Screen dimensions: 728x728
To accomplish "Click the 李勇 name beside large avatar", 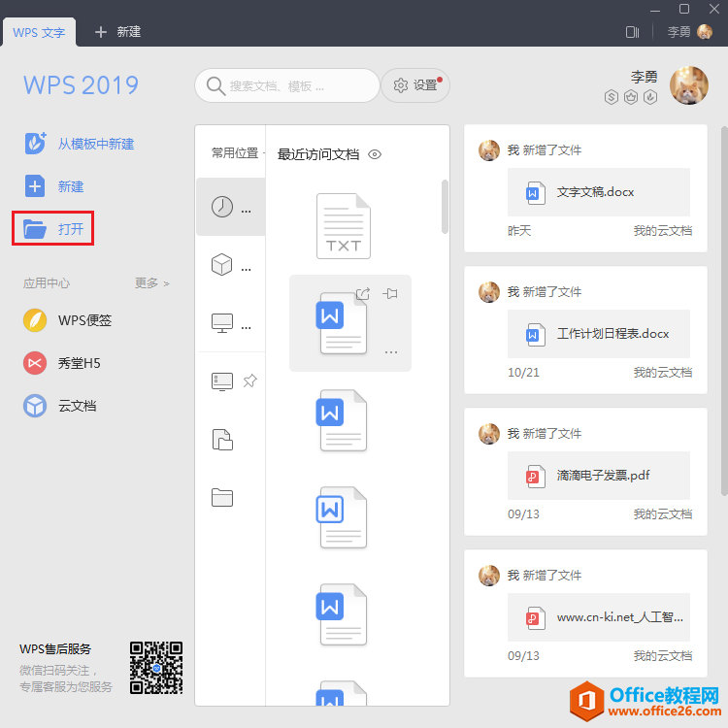I will (x=644, y=77).
